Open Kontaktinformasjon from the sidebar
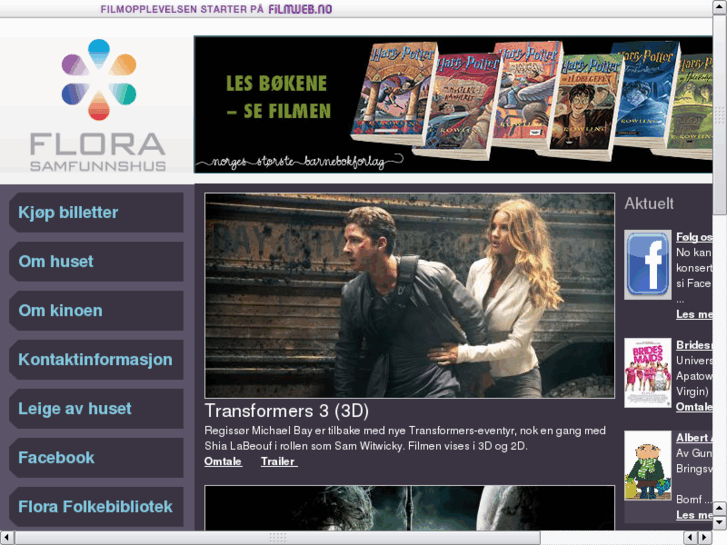727x545 pixels. click(96, 360)
